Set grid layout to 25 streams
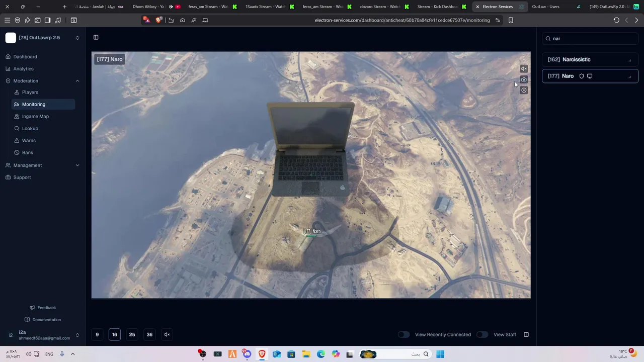The height and width of the screenshot is (362, 644). coord(132,334)
